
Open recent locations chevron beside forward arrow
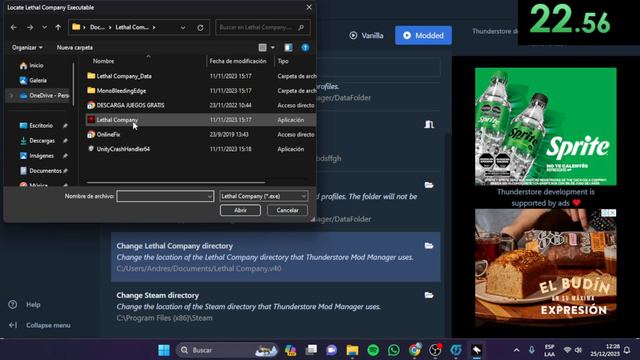(44, 27)
